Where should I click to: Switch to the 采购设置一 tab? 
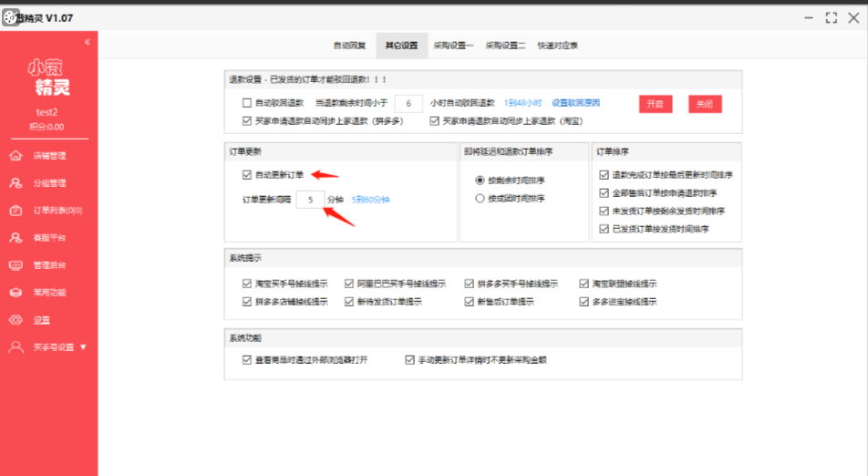(x=453, y=45)
